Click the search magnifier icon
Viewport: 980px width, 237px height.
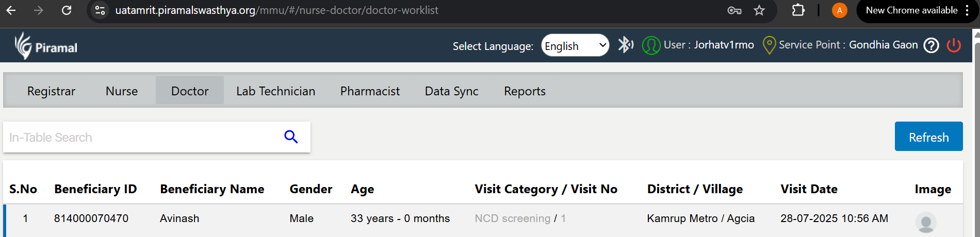click(291, 137)
